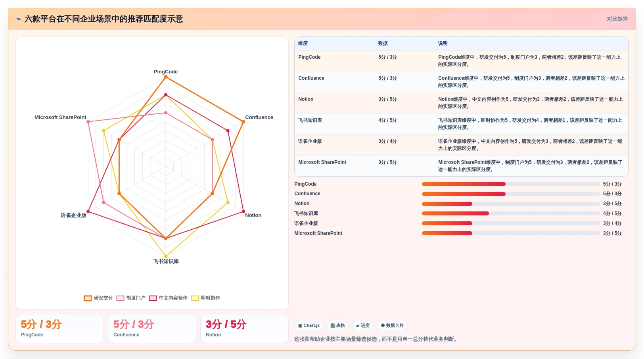Click the 4分 / 5分 value in table
Screen dimensions: 644x359
387,120
